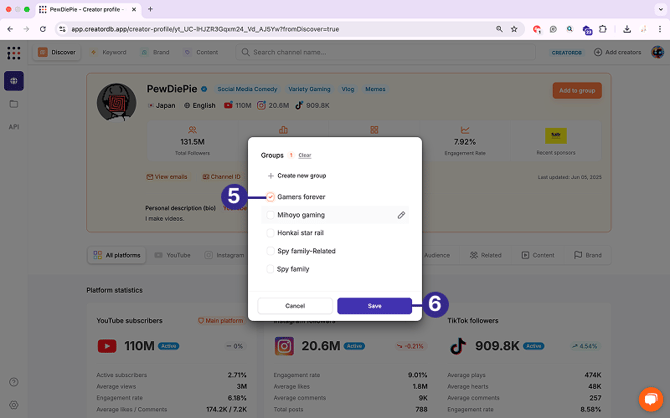Go back in browser history
This screenshot has width=670, height=418.
coord(10,29)
